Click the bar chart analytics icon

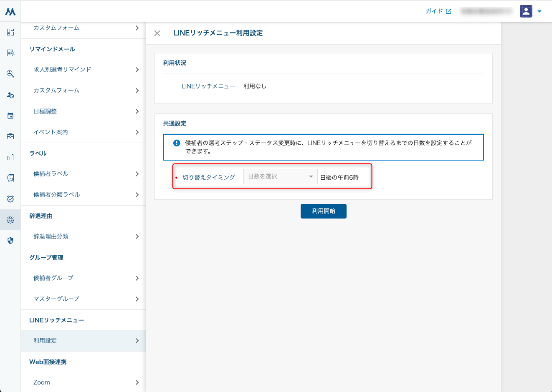10,157
